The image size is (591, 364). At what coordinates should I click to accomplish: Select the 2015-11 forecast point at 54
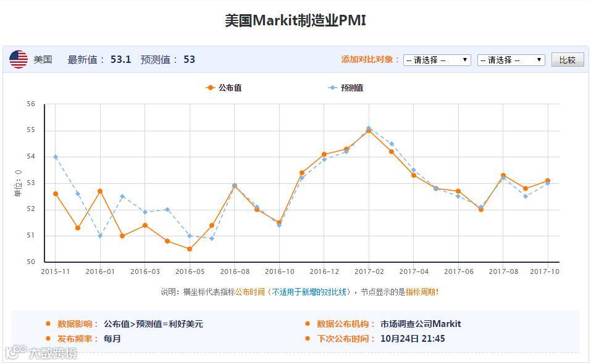pyautogui.click(x=56, y=157)
